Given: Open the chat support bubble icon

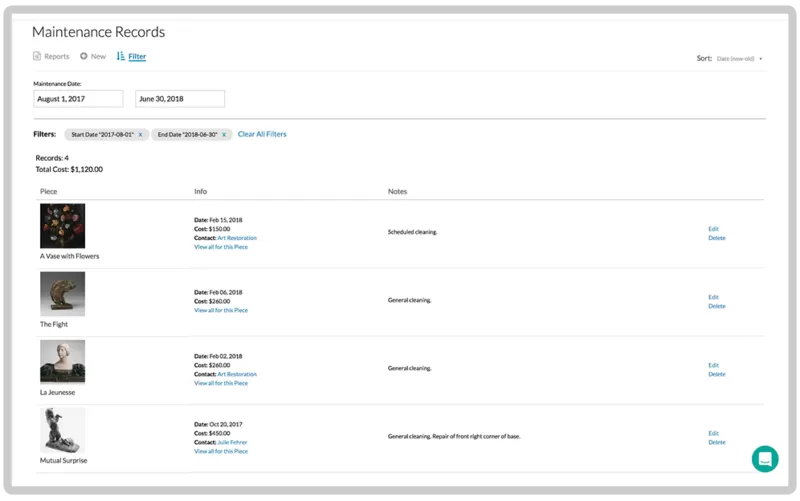Looking at the screenshot, I should 765,459.
